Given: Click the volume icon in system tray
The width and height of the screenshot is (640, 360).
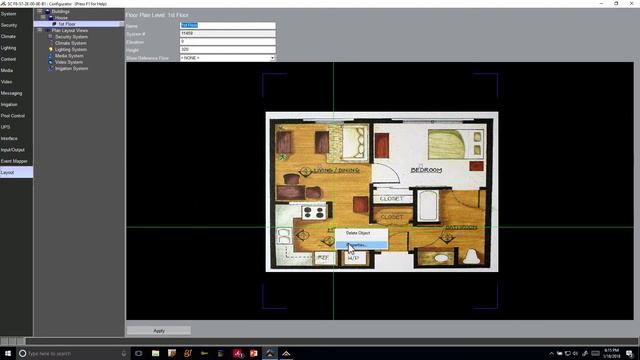Looking at the screenshot, I should (x=576, y=353).
